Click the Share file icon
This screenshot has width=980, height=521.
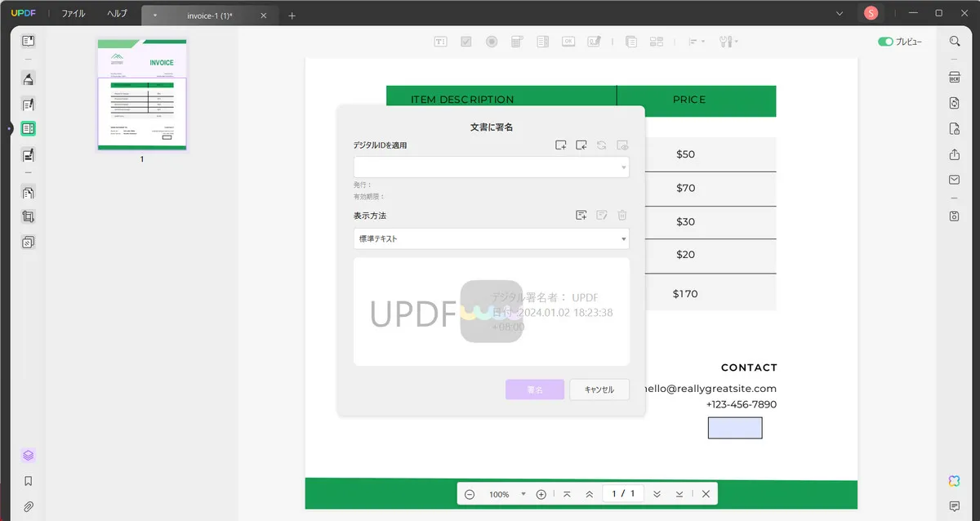point(954,154)
